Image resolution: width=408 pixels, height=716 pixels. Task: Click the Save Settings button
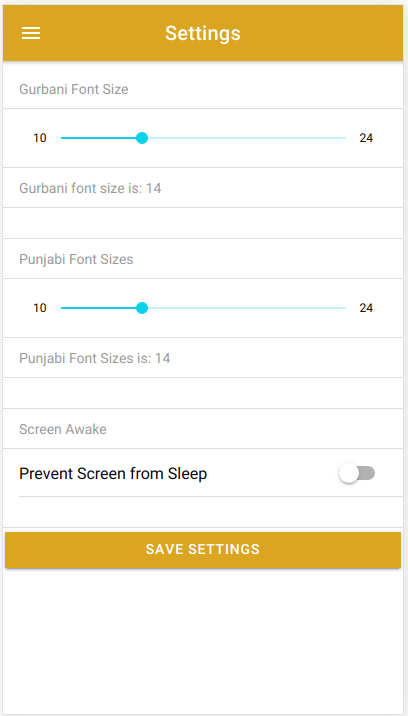[203, 549]
